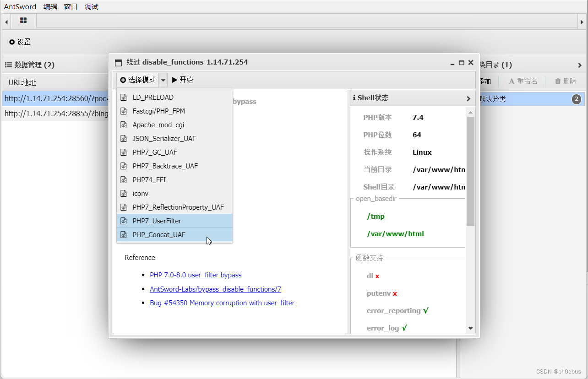The width and height of the screenshot is (588, 379).
Task: Maximize the disable_functions dialog
Action: point(462,62)
